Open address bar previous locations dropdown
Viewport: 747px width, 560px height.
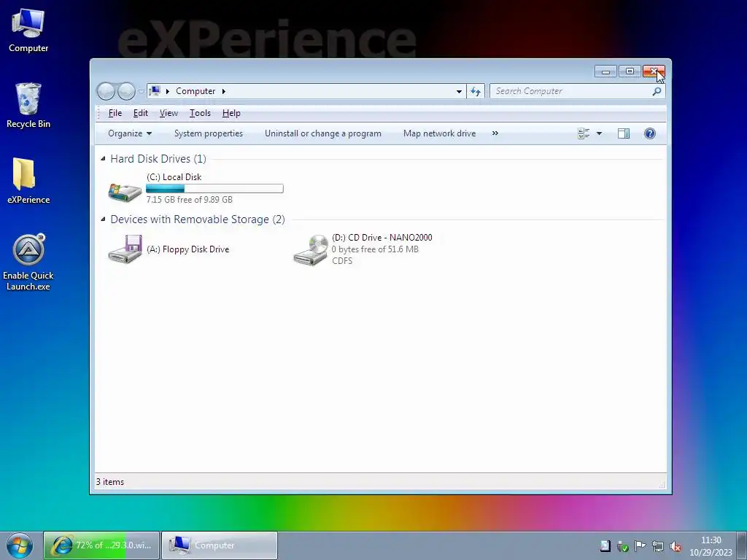coord(459,91)
